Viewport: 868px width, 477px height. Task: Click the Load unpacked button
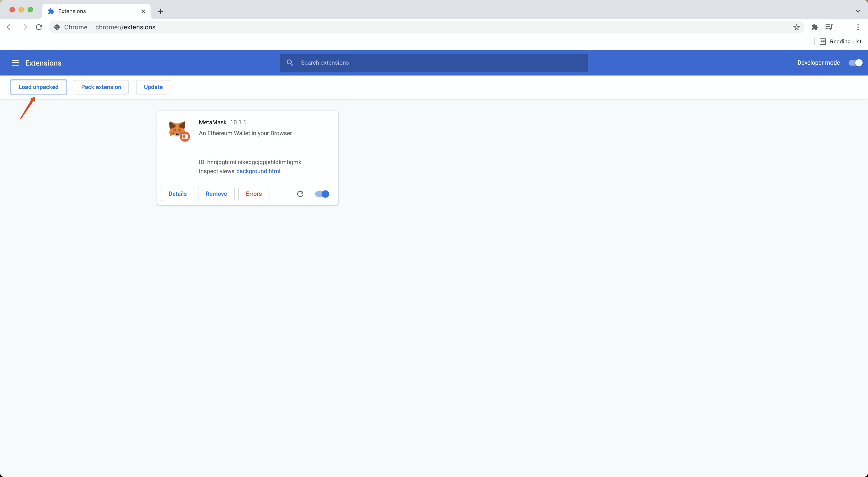pos(38,87)
